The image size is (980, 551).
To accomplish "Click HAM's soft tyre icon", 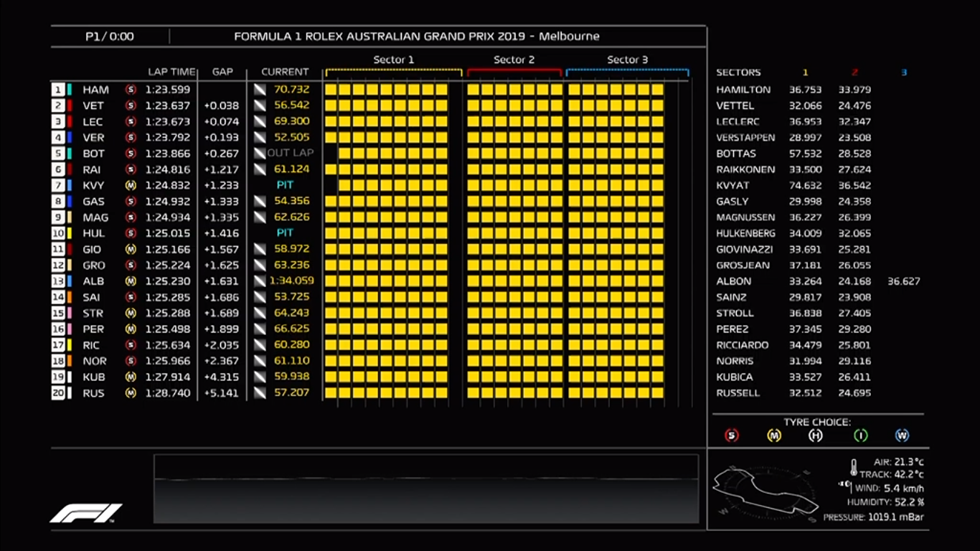I will point(131,90).
